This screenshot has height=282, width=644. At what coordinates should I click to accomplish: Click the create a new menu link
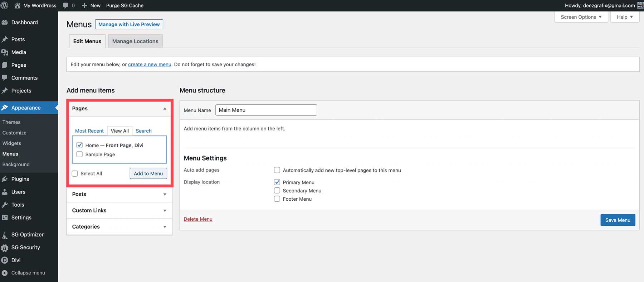[x=150, y=64]
